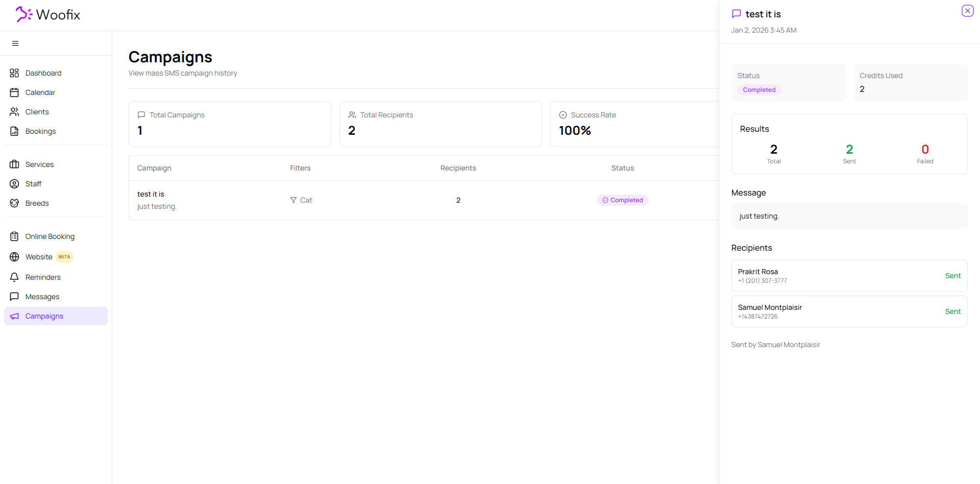Collapse sidebar with hamburger menu icon
This screenshot has width=980, height=484.
[x=15, y=43]
